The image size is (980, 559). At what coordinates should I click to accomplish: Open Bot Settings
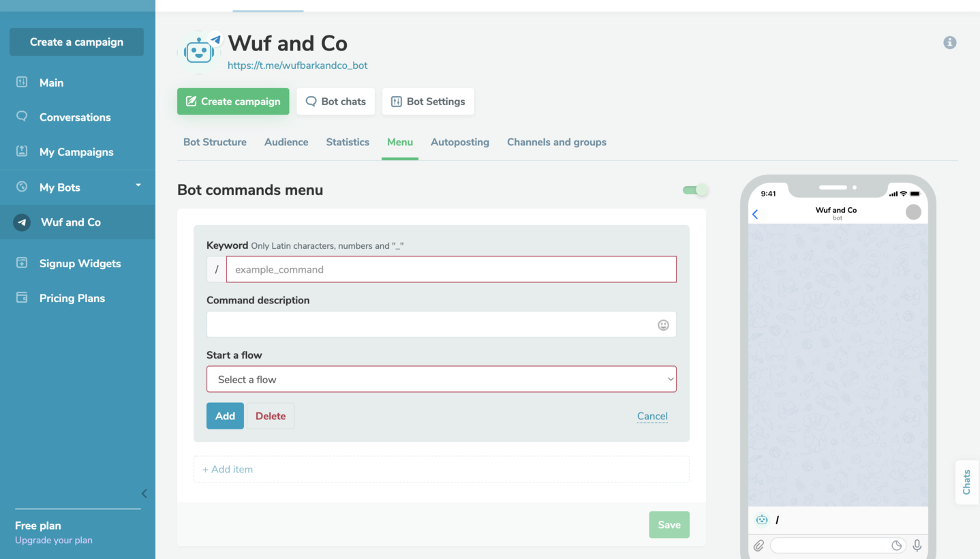tap(427, 102)
